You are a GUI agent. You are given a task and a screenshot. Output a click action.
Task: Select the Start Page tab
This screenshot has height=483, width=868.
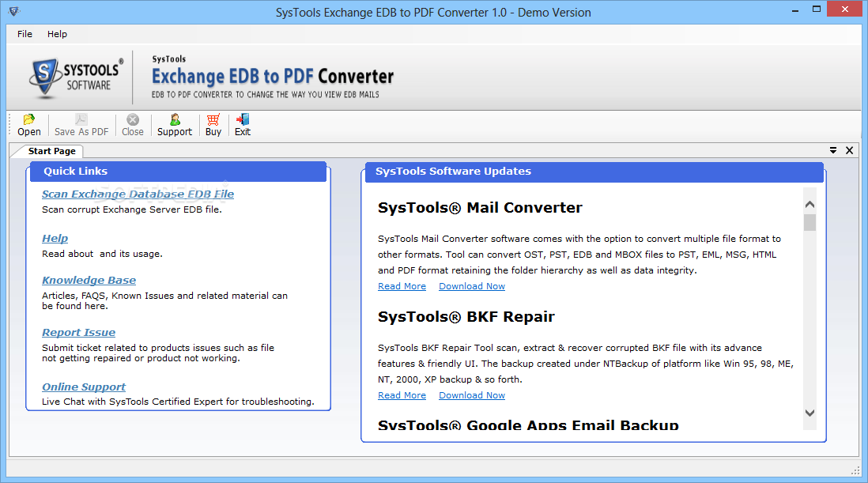click(x=51, y=151)
